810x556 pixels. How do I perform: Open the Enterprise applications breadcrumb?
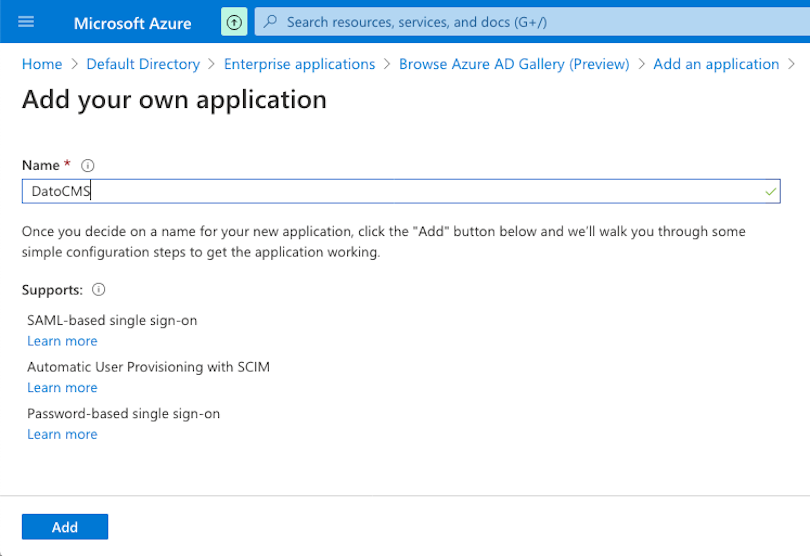300,64
